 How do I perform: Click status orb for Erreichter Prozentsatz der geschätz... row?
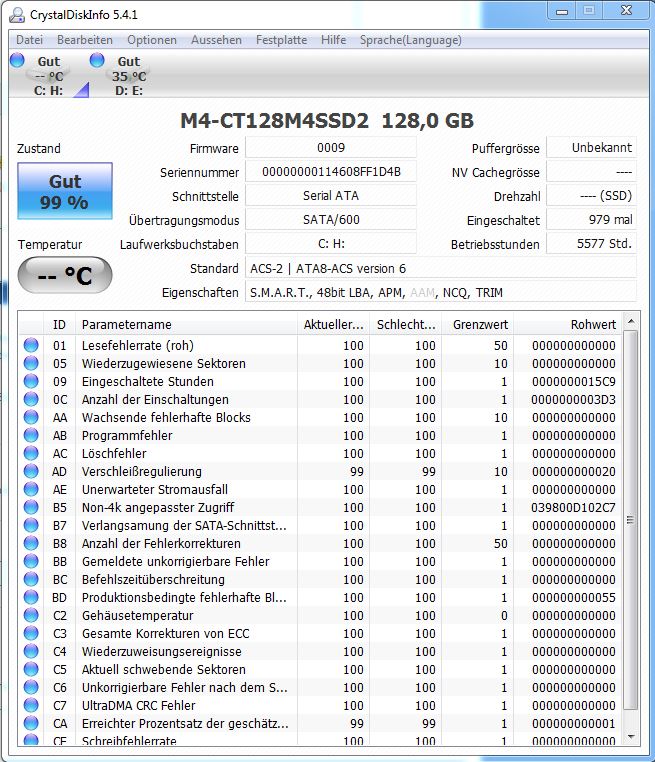pos(31,723)
